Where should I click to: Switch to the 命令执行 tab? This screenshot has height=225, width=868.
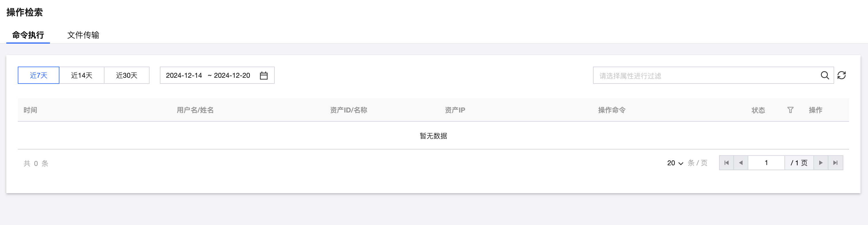pos(28,35)
